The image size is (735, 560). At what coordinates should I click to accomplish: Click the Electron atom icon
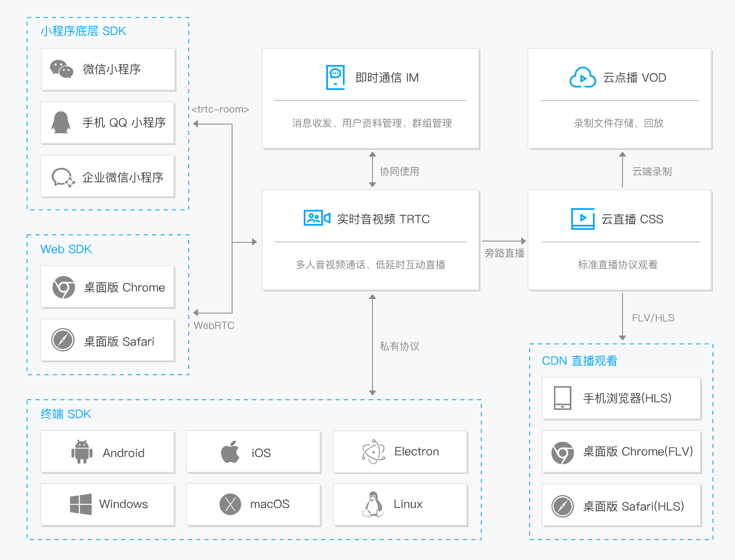click(x=373, y=451)
